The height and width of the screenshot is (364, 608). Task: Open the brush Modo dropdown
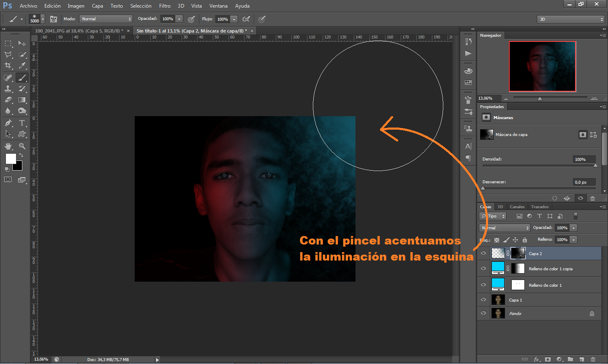[x=106, y=19]
